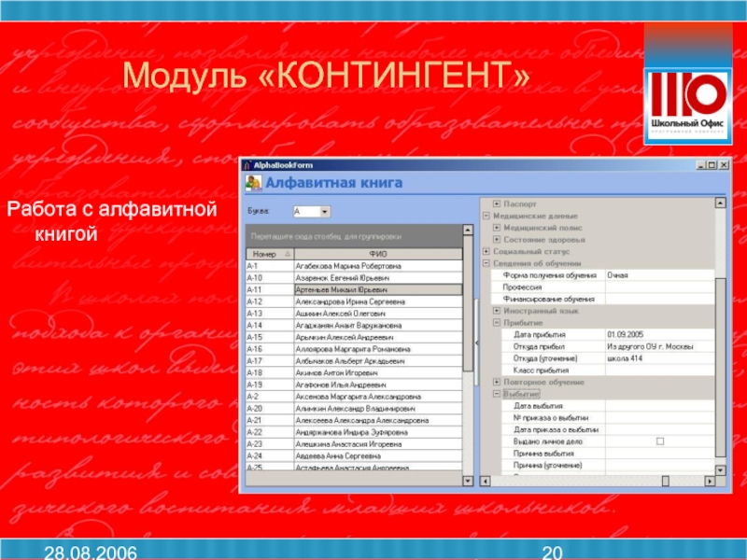
Task: Click the № приказа о выбытии field
Action: (x=660, y=417)
